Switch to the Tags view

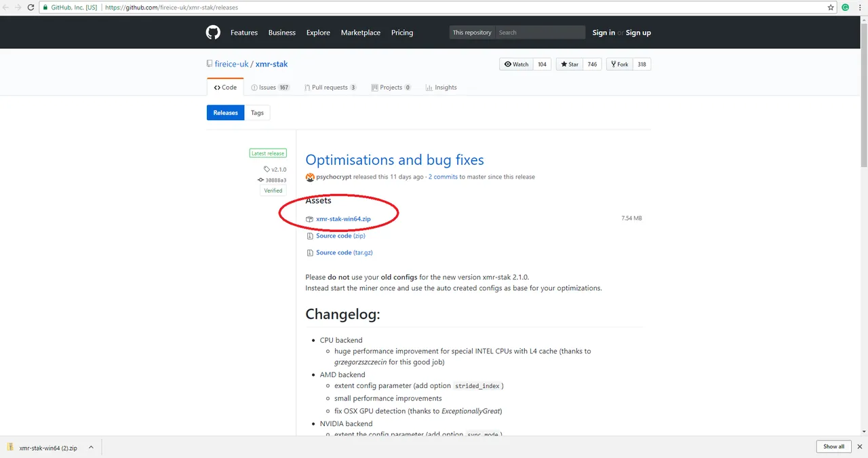pos(257,113)
